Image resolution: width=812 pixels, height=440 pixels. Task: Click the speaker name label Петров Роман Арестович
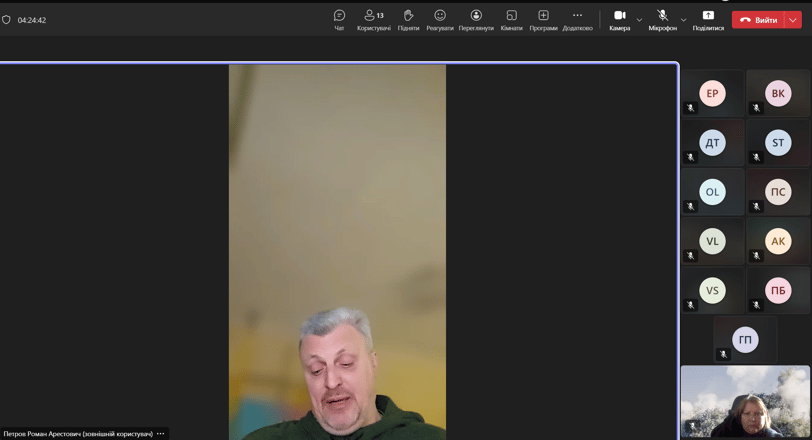[x=78, y=434]
